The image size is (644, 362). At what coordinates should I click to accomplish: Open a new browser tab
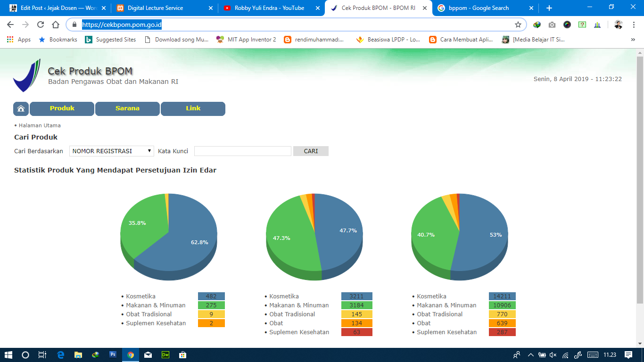pyautogui.click(x=549, y=8)
